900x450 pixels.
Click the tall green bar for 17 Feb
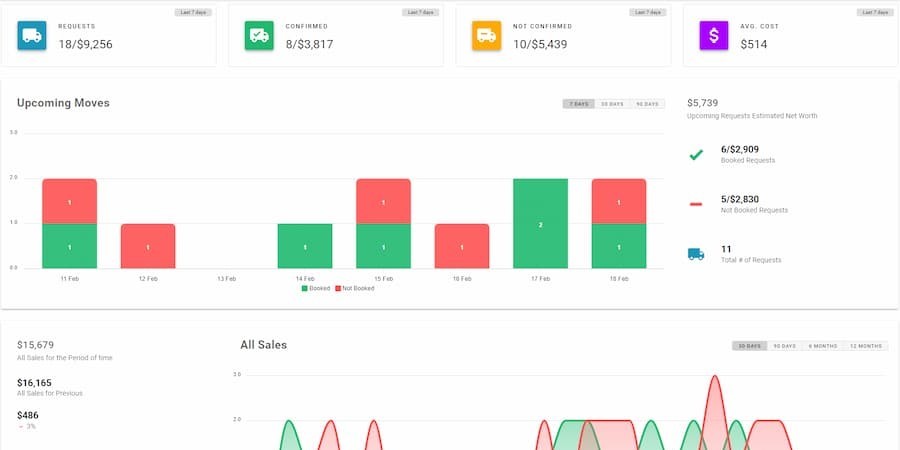(541, 224)
